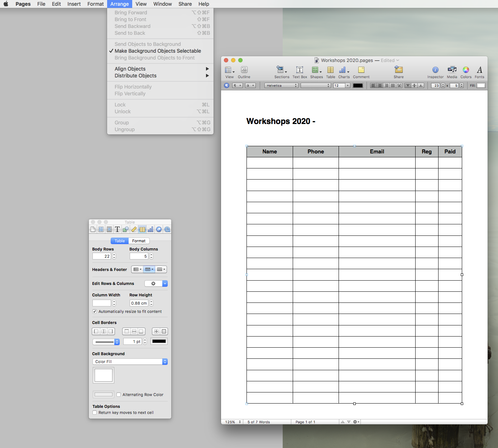
Task: Select the outline cell borders button
Action: tap(164, 332)
